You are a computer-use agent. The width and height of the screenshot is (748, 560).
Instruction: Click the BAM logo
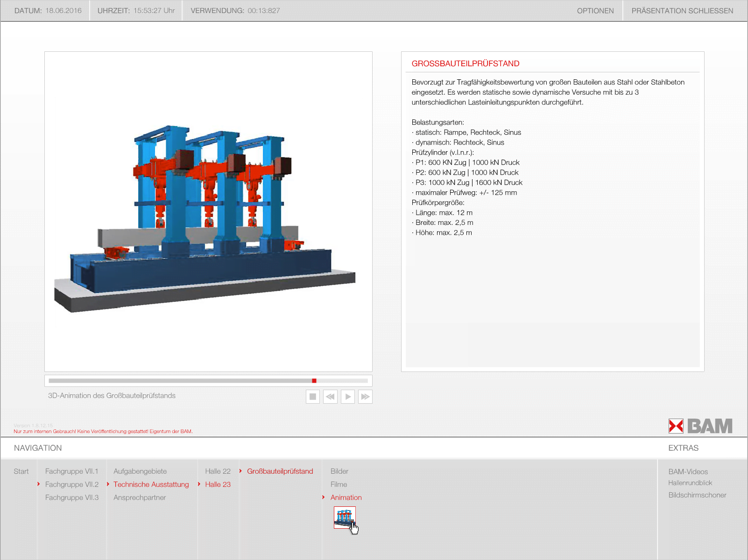pyautogui.click(x=700, y=426)
